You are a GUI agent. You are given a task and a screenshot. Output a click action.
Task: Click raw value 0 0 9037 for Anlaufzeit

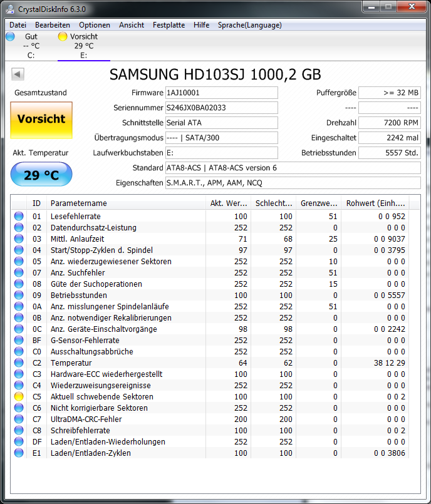pos(389,239)
